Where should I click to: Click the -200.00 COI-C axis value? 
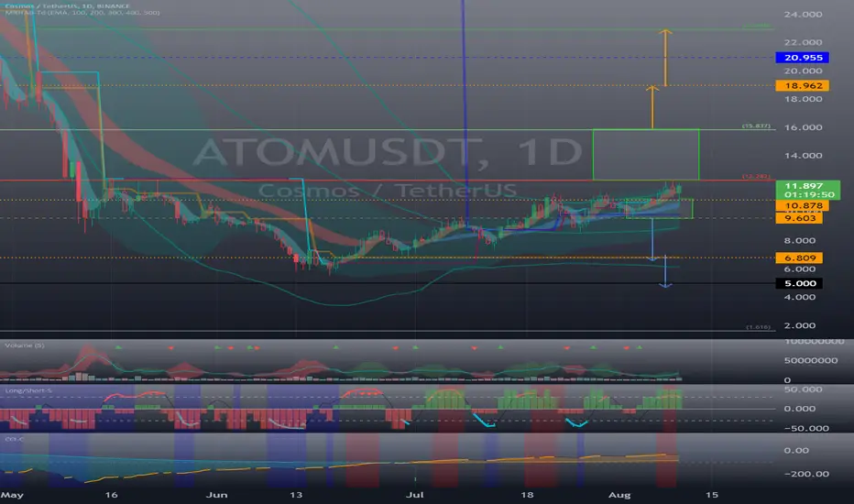(x=806, y=474)
